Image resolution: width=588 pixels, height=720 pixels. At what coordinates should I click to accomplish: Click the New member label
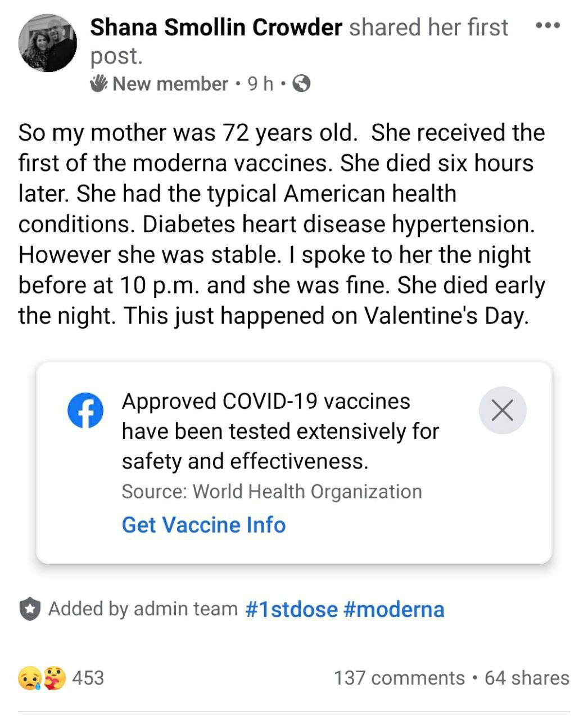(170, 84)
